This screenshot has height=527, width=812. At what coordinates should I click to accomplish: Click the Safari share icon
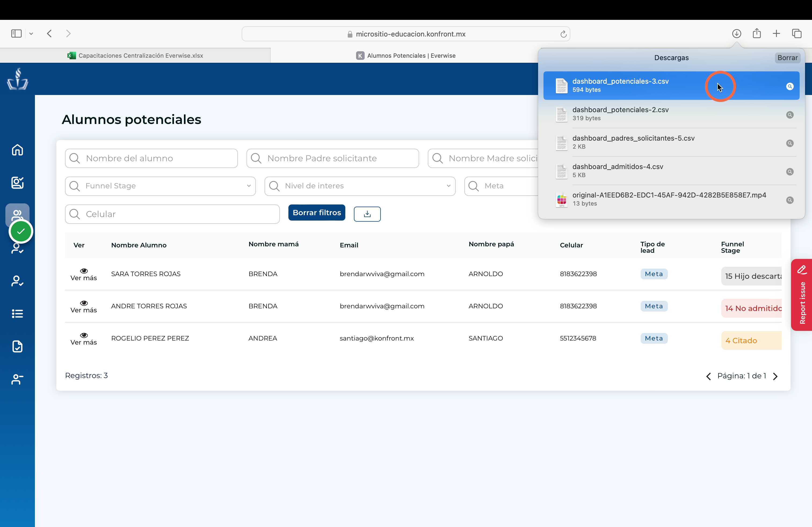757,33
